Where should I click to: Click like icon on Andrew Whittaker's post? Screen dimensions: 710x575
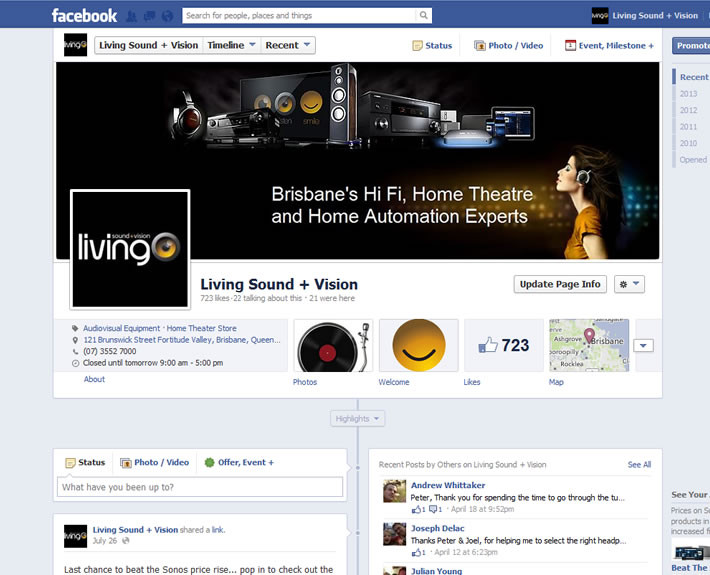418,509
